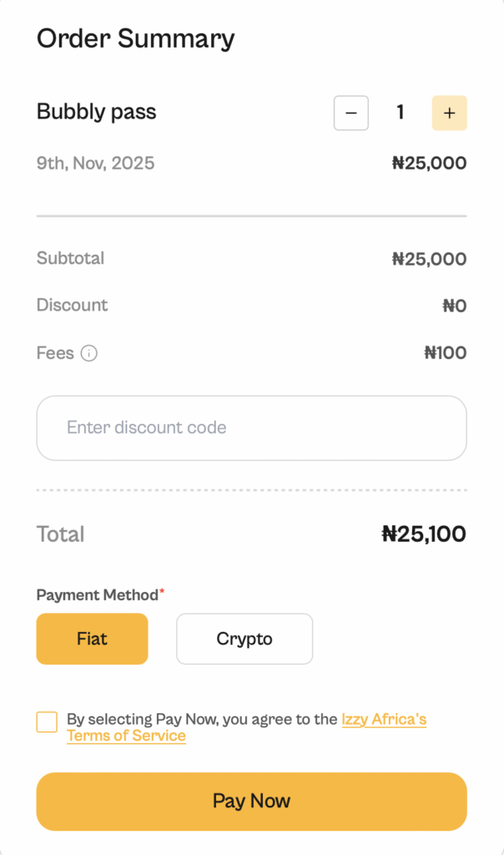Focus the Enter discount code field
This screenshot has height=855, width=504.
[x=251, y=427]
